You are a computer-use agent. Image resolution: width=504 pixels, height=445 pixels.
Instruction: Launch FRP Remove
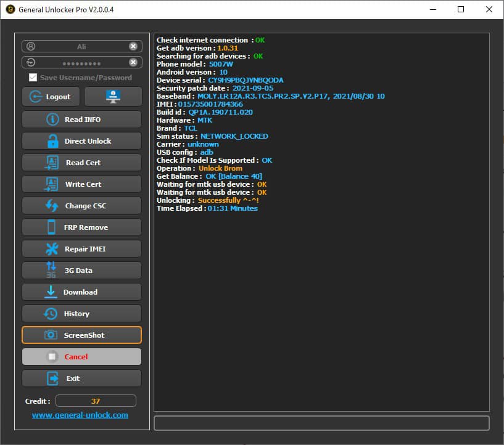81,227
